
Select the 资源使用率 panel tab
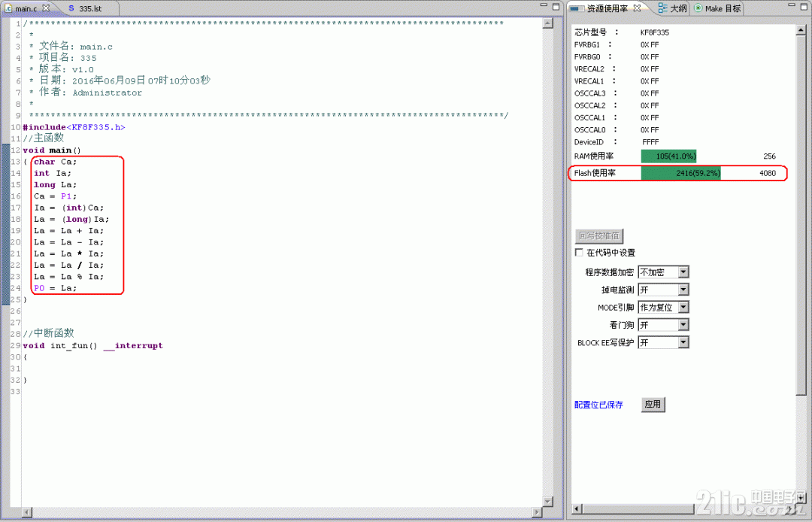[606, 8]
